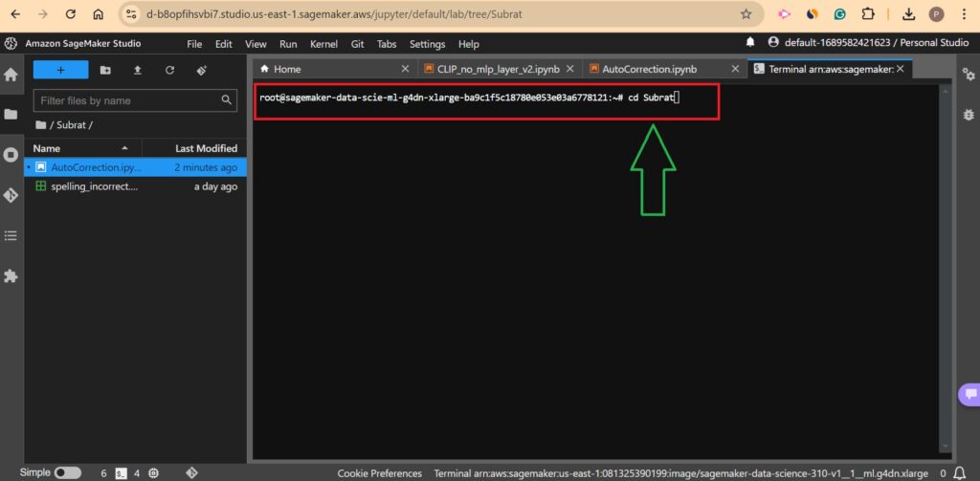The height and width of the screenshot is (481, 980).
Task: Toggle the Simple mode switch
Action: pyautogui.click(x=67, y=472)
